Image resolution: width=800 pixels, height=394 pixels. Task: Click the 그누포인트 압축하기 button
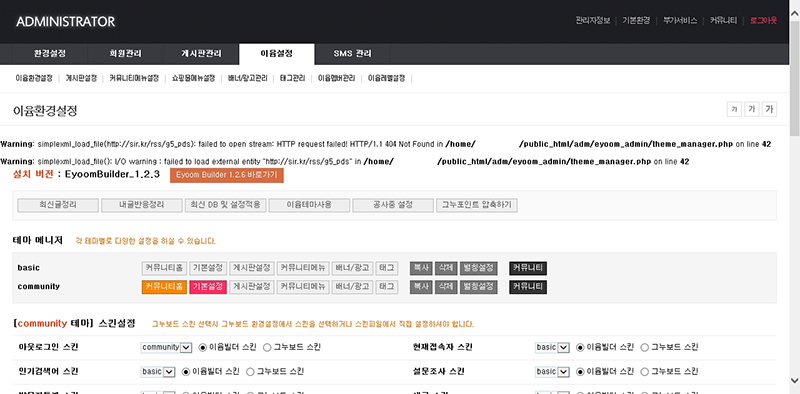477,205
